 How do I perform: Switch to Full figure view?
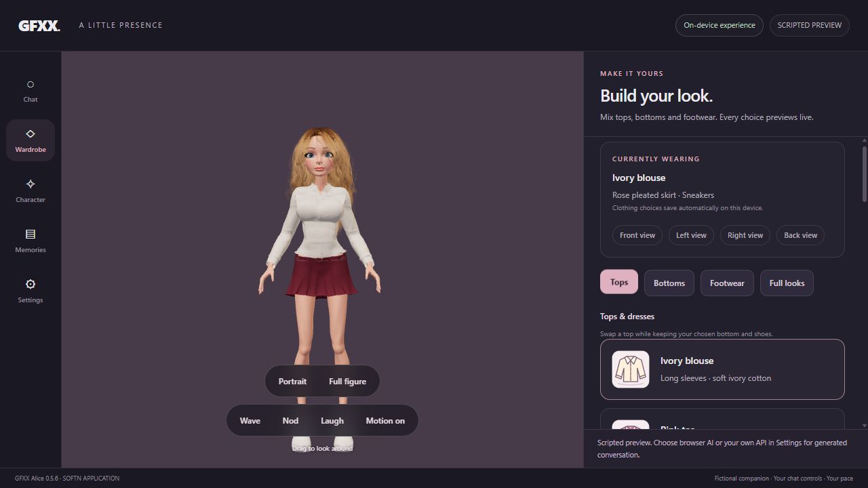click(348, 382)
